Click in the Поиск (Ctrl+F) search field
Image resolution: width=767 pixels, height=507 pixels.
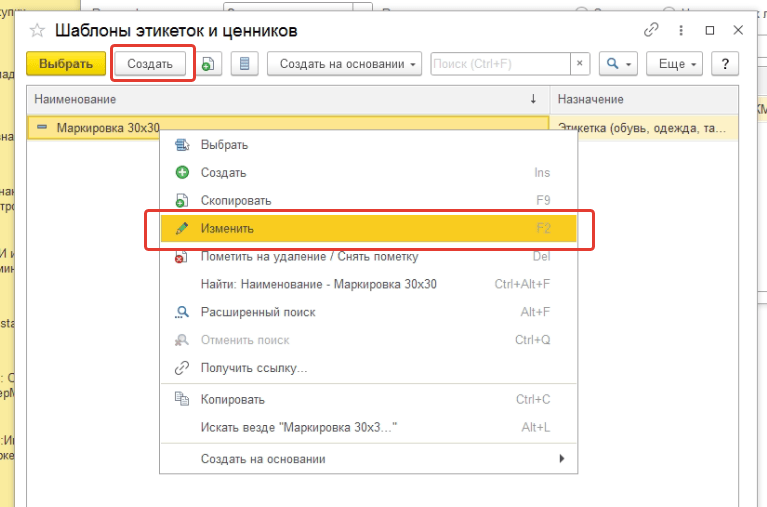[x=500, y=64]
